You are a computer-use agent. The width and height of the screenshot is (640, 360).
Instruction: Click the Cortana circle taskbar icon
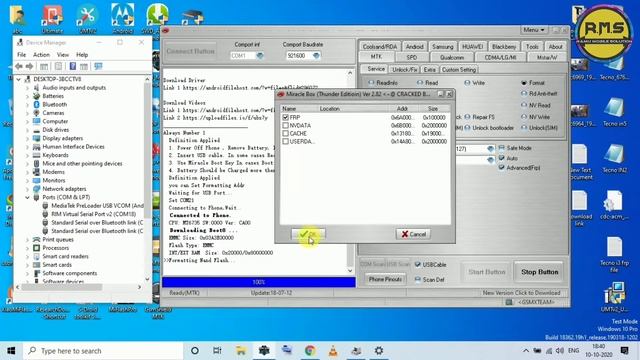click(x=195, y=351)
